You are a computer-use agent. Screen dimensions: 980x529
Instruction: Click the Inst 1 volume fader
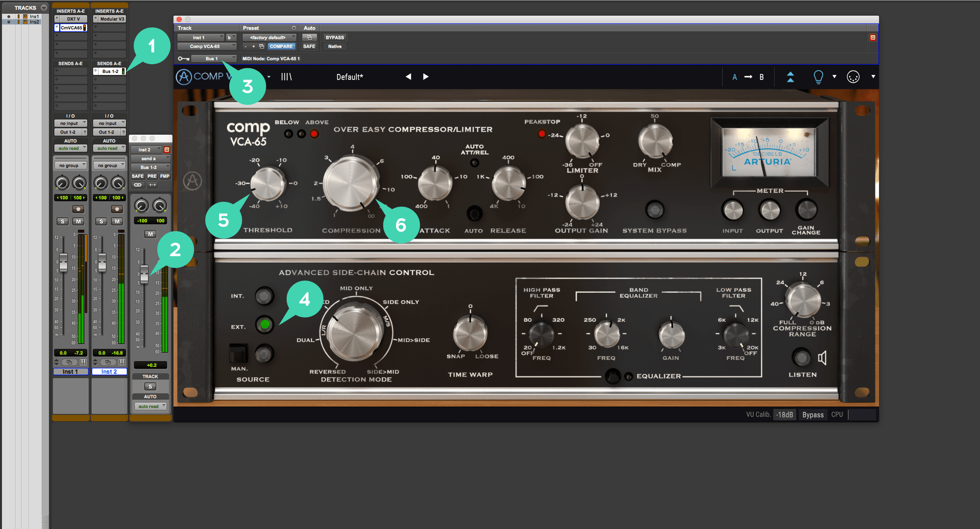[63, 262]
